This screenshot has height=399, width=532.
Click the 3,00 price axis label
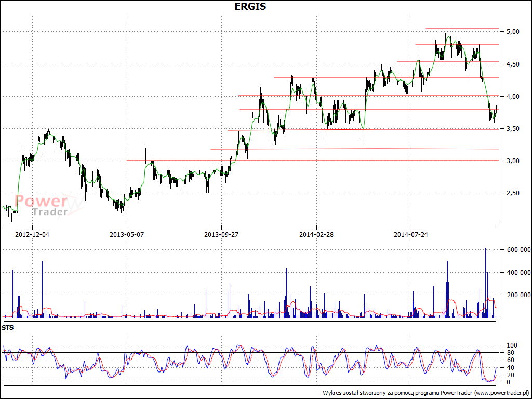pyautogui.click(x=513, y=161)
